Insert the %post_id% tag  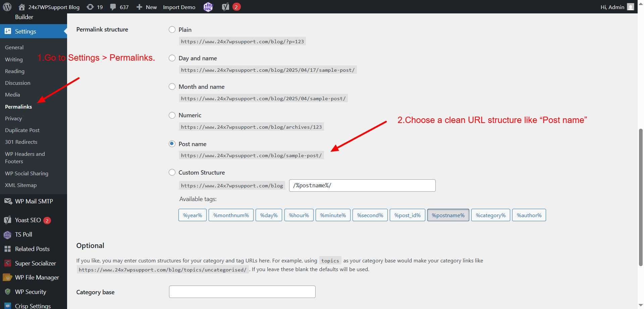click(408, 215)
